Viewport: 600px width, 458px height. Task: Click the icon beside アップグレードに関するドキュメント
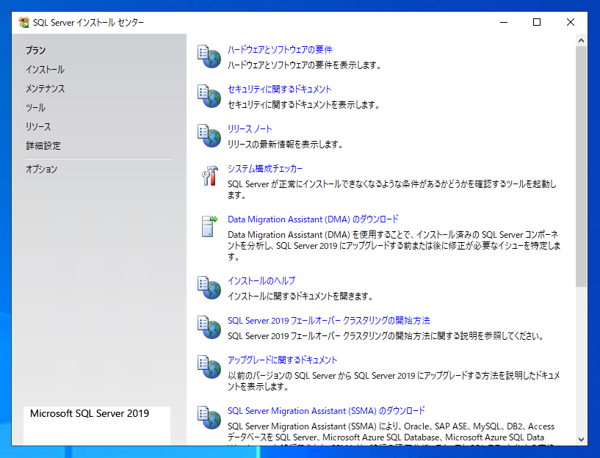pyautogui.click(x=209, y=367)
